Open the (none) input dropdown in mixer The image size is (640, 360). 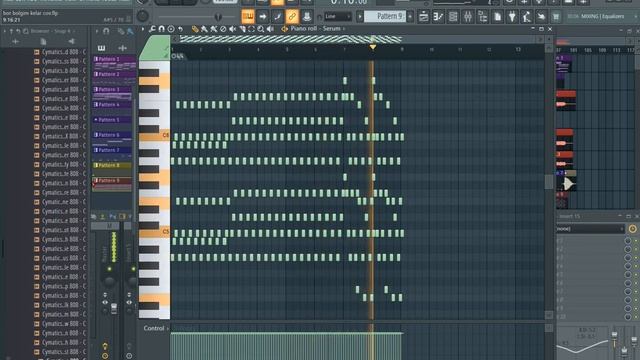(590, 229)
